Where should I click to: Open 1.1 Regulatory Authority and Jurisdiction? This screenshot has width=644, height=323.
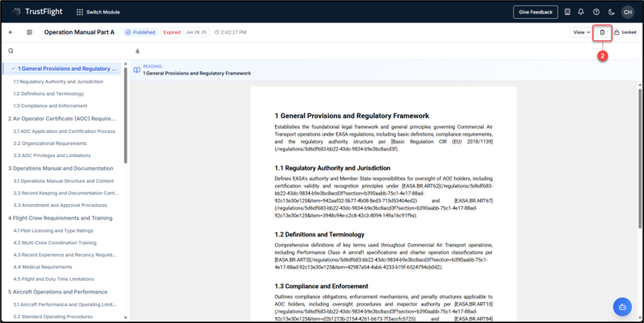click(58, 81)
